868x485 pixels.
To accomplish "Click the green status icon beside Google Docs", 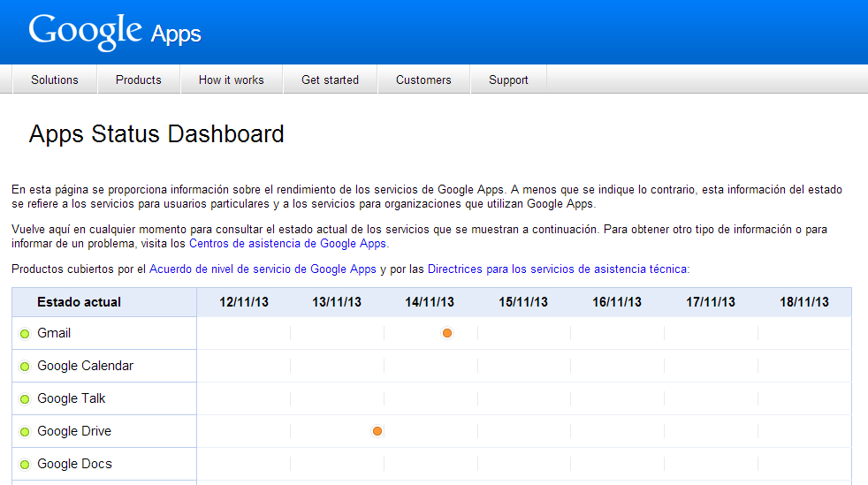I will point(25,465).
